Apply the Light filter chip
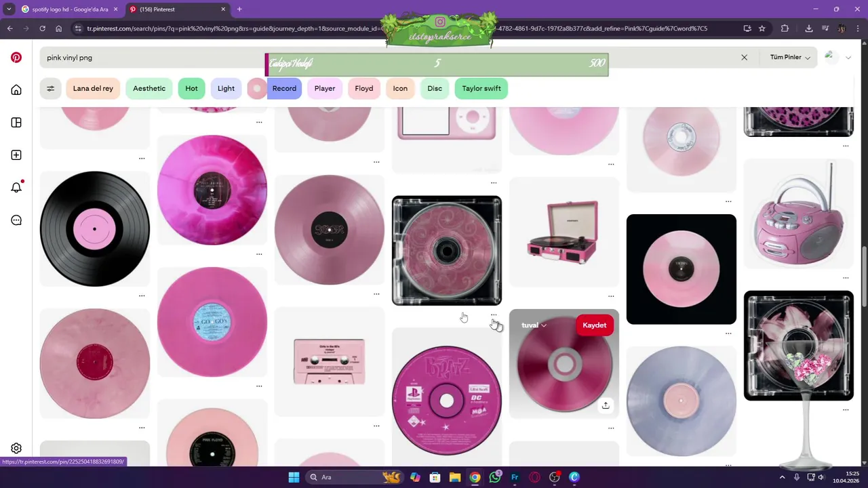 coord(226,88)
